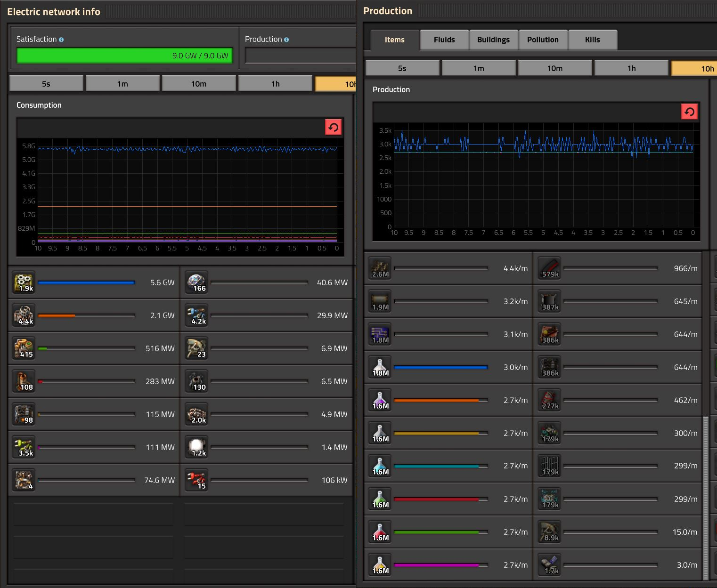Open the Kills tab
Viewport: 717px width, 588px height.
coord(592,40)
